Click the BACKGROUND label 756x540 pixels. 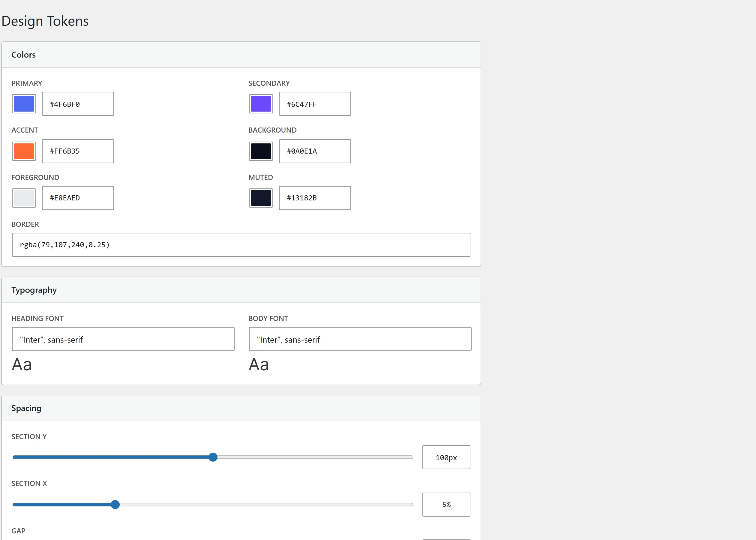click(272, 130)
